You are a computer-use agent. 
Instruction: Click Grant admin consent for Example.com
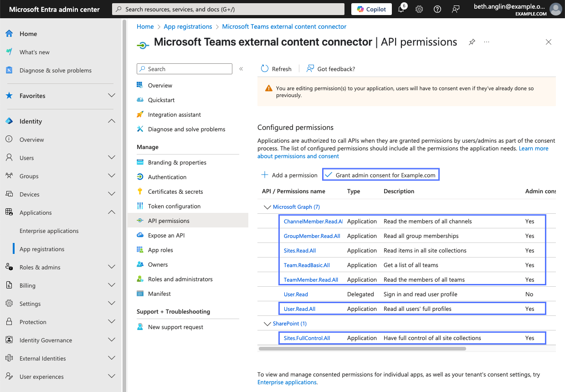pos(381,175)
